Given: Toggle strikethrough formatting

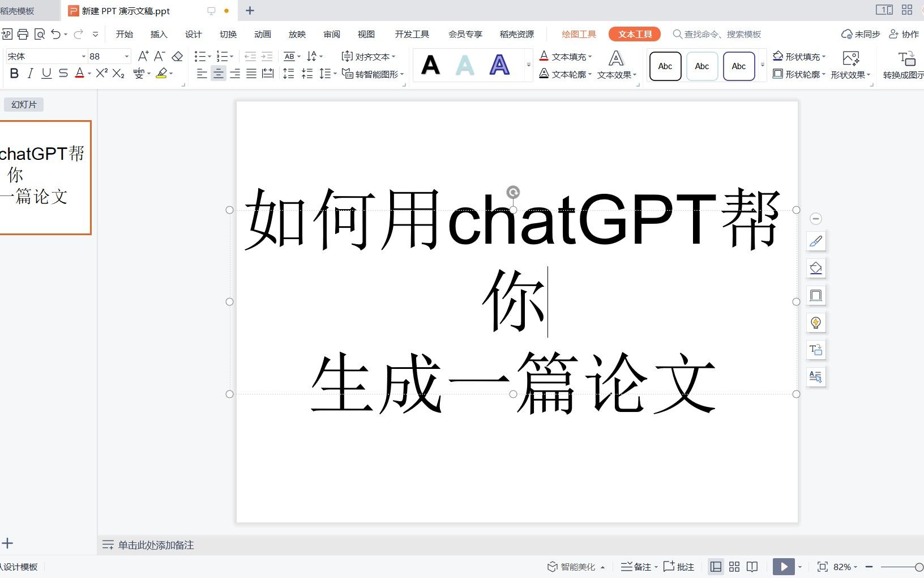Looking at the screenshot, I should point(63,73).
